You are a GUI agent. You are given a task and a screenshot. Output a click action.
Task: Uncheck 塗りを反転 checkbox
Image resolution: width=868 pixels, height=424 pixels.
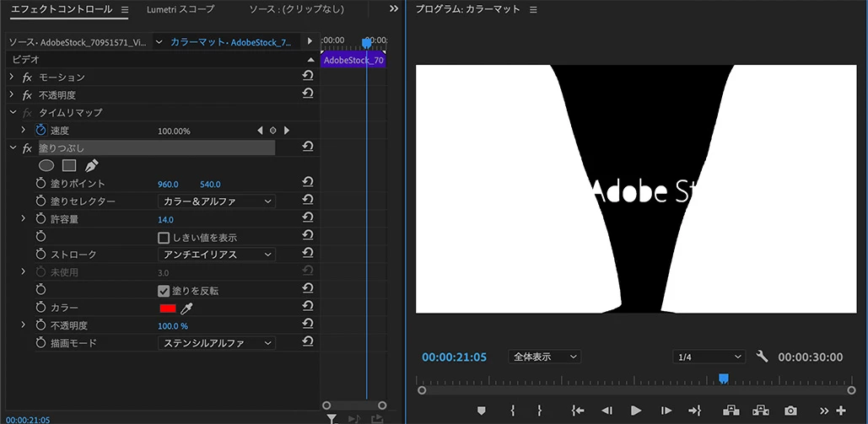(x=164, y=290)
